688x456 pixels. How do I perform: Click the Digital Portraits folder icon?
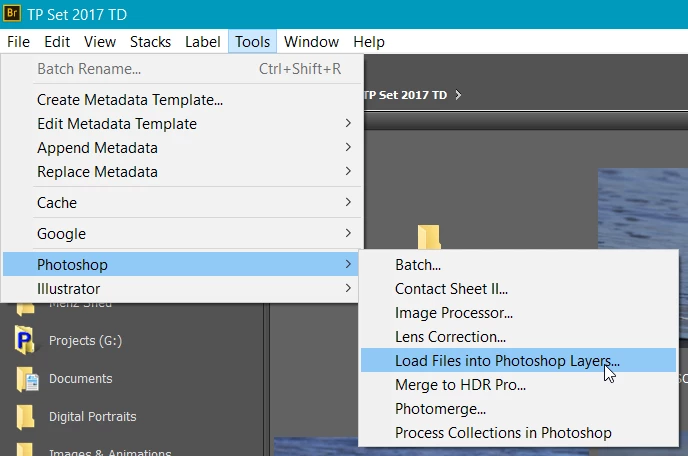coord(25,417)
